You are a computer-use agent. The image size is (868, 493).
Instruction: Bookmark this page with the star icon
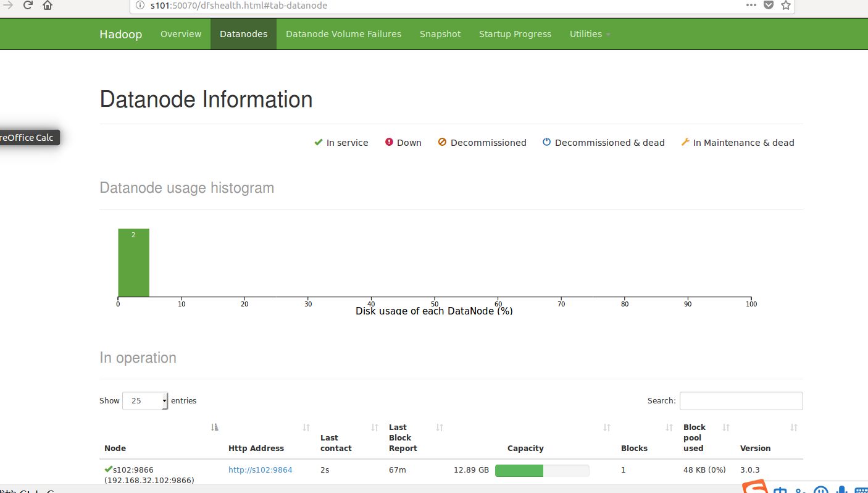(785, 6)
